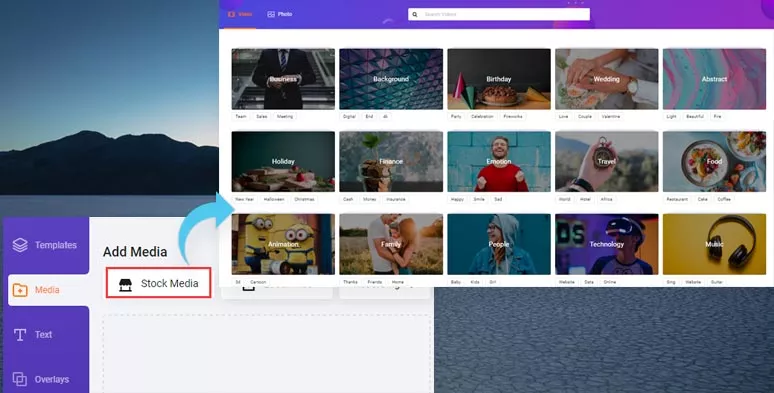This screenshot has width=774, height=393.
Task: Select the Celebration tag
Action: pyautogui.click(x=482, y=117)
